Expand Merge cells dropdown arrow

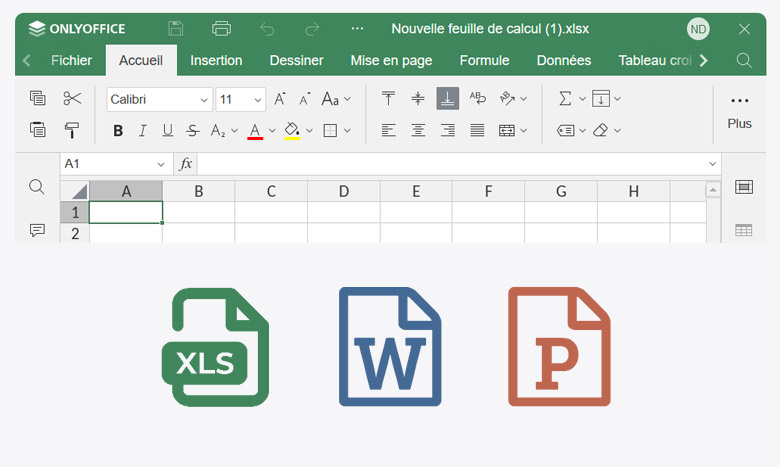point(523,131)
